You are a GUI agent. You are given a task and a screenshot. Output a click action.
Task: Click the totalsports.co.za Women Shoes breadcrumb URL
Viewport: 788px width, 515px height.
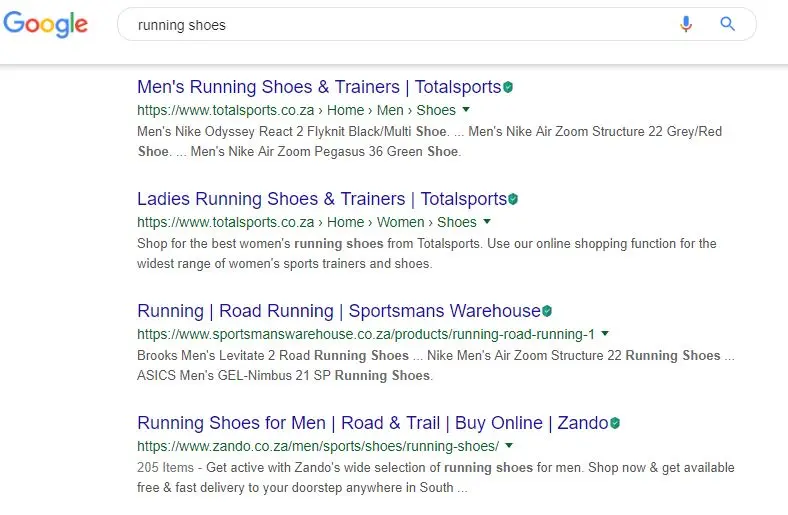coord(306,222)
